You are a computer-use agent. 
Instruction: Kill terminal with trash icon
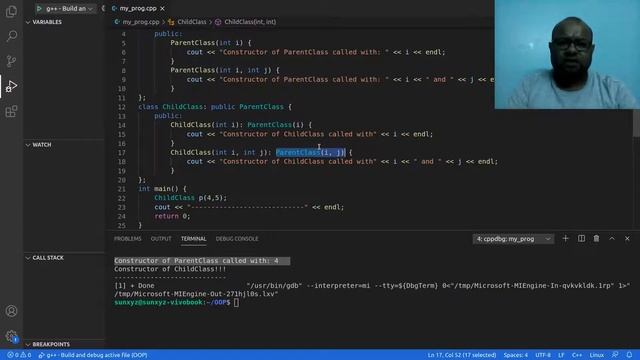596,238
